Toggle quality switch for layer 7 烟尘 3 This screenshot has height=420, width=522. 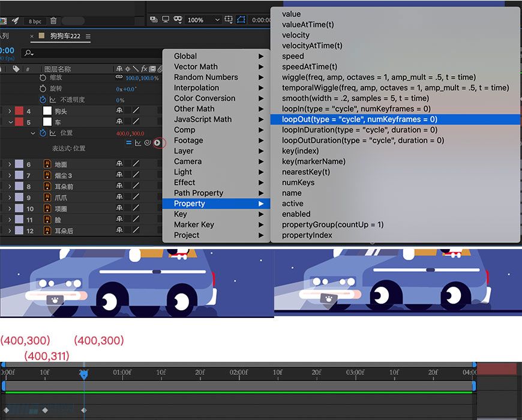tap(136, 175)
